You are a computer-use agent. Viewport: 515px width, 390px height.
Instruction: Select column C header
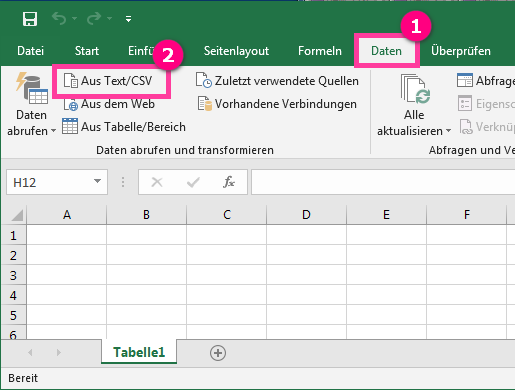point(227,215)
